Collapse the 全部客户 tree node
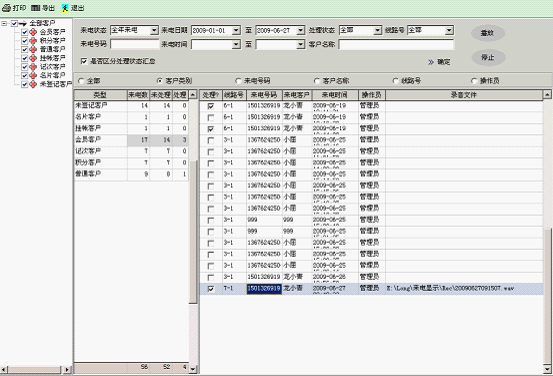553x376 pixels. (4, 24)
